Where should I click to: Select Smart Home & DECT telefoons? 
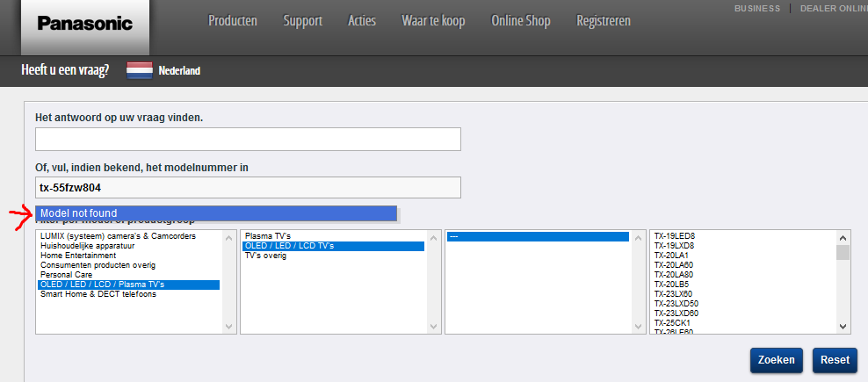(128, 294)
